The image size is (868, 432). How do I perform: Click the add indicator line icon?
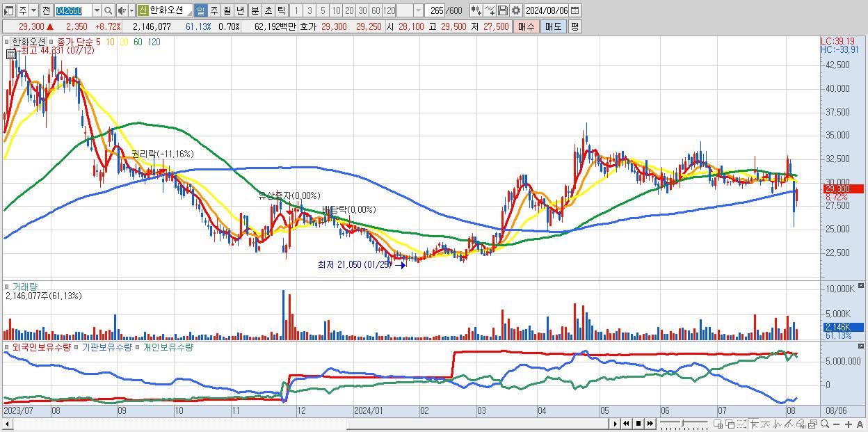click(489, 10)
